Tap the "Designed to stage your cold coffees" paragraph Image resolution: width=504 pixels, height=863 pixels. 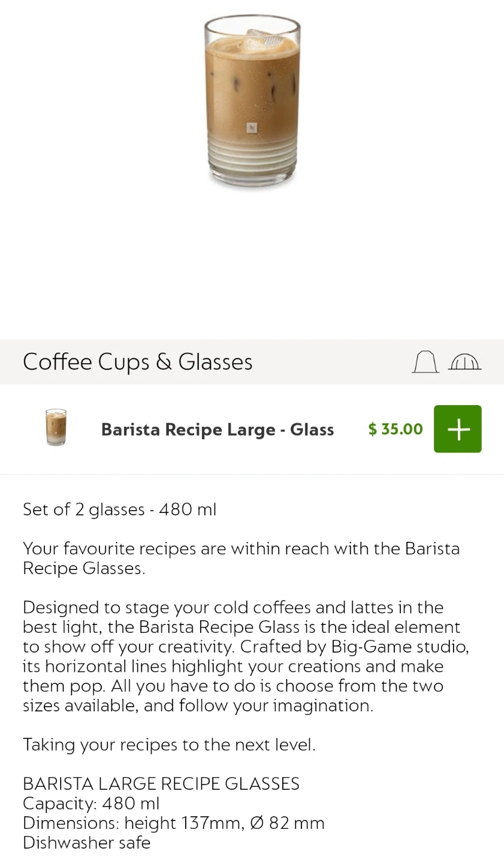tap(246, 656)
